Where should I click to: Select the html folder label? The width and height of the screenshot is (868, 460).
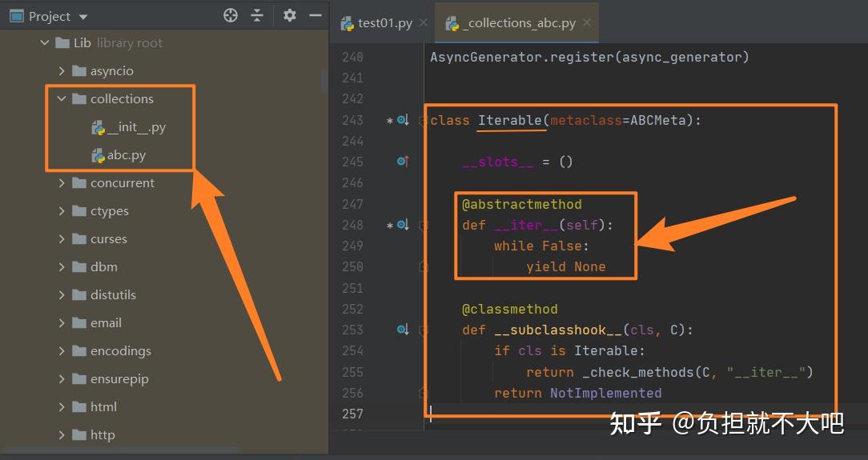[103, 407]
